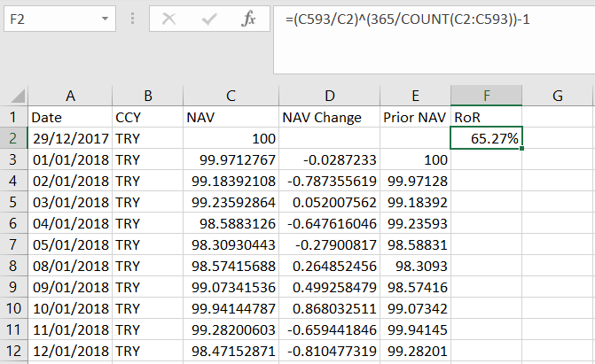Select the cell showing 65.27%
Image resolution: width=595 pixels, height=364 pixels.
point(486,138)
